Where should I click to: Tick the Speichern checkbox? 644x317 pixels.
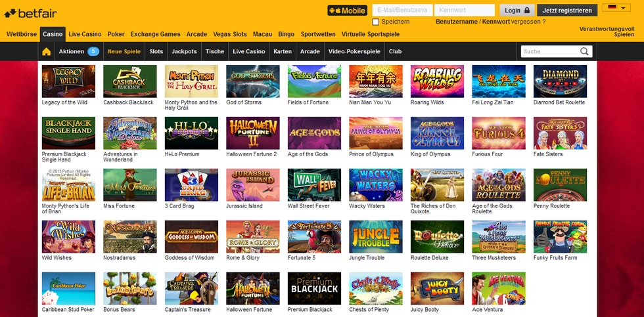click(x=375, y=22)
